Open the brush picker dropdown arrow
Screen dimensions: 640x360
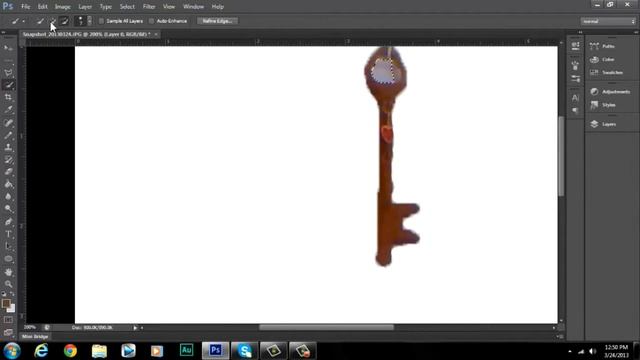pos(89,21)
